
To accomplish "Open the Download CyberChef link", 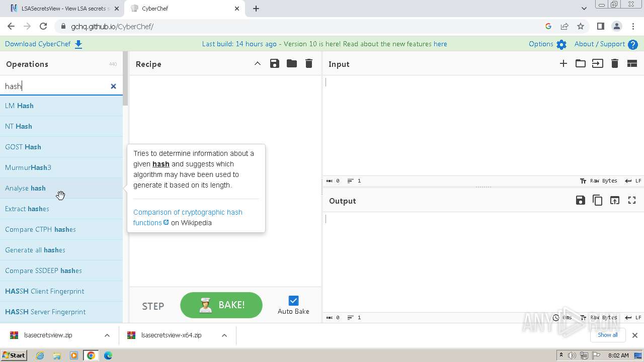I will [44, 44].
